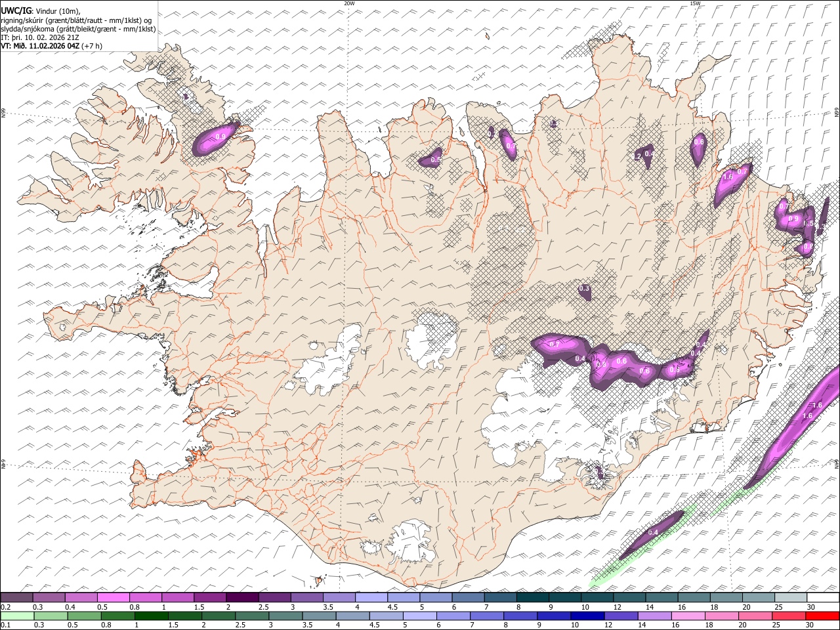Image resolution: width=840 pixels, height=630 pixels.
Task: Click the deep blue lower swatch starting at 10
Action: point(587,616)
